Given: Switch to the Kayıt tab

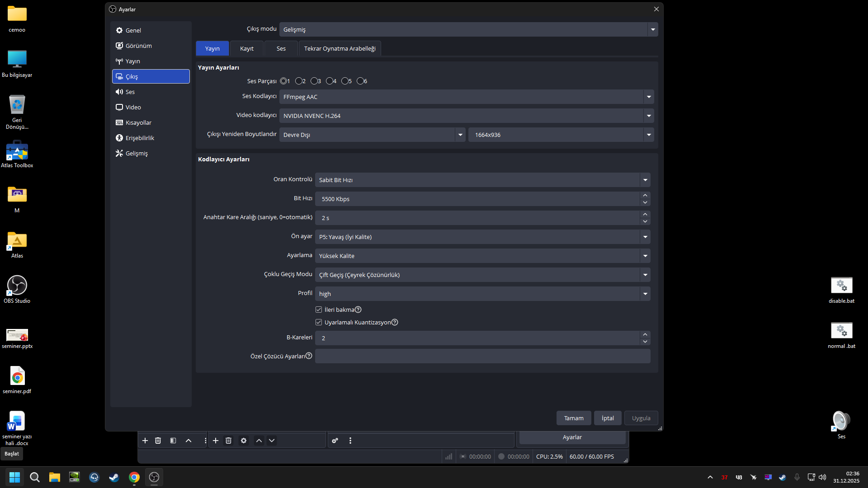Looking at the screenshot, I should click(247, 48).
